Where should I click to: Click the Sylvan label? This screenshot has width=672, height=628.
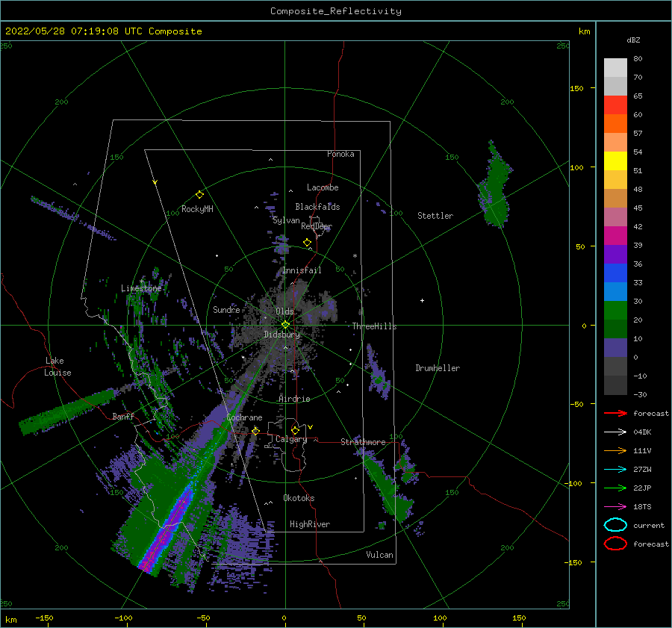[286, 220]
